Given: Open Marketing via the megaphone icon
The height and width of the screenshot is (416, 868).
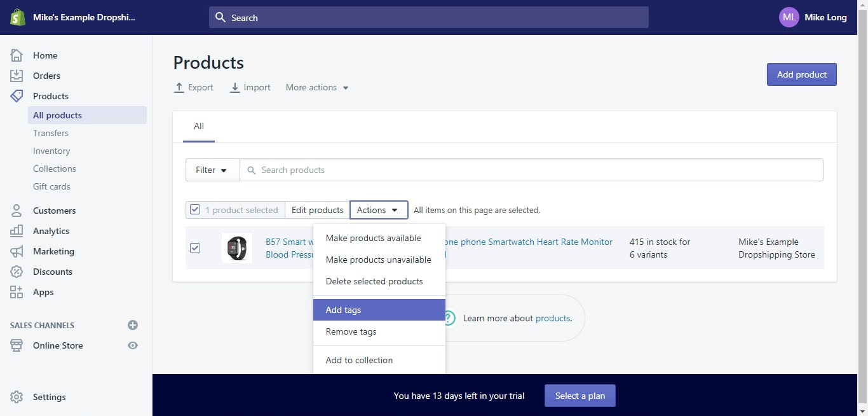Looking at the screenshot, I should [x=17, y=251].
